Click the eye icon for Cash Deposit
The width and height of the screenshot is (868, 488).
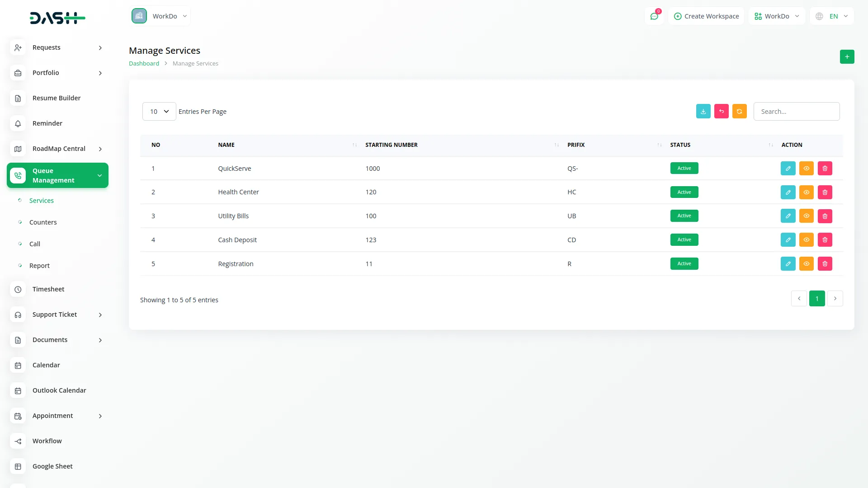pos(806,240)
